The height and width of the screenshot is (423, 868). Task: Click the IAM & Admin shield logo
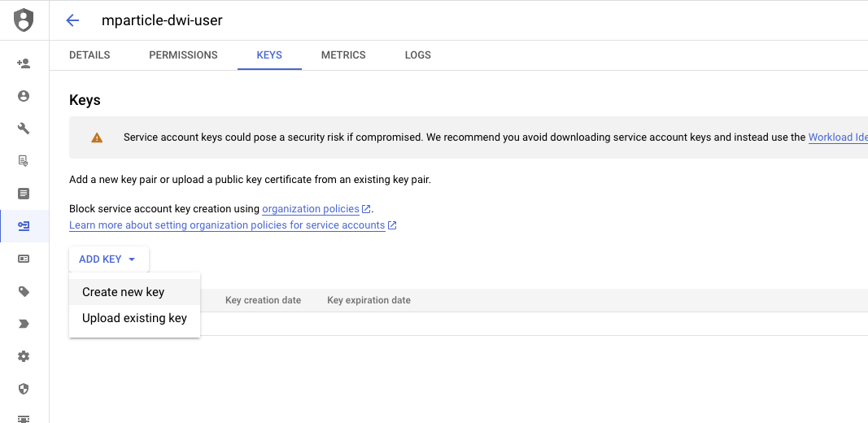(x=24, y=20)
